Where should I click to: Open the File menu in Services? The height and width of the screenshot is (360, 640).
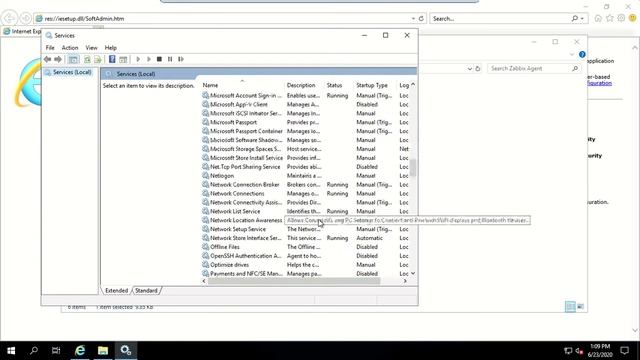coord(50,48)
